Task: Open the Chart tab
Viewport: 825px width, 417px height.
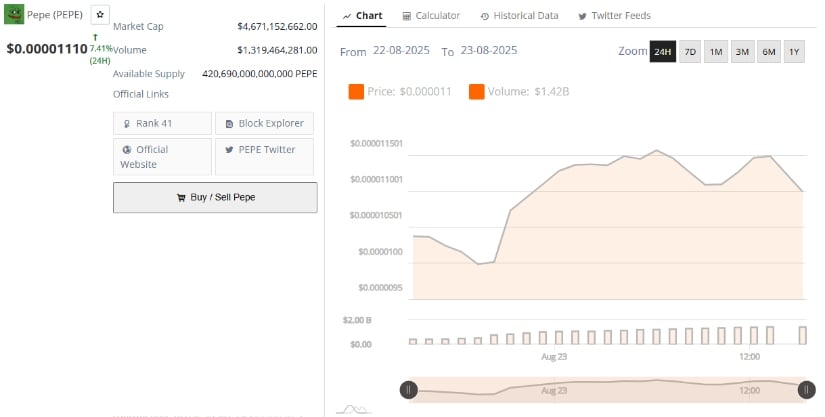Action: click(x=362, y=16)
